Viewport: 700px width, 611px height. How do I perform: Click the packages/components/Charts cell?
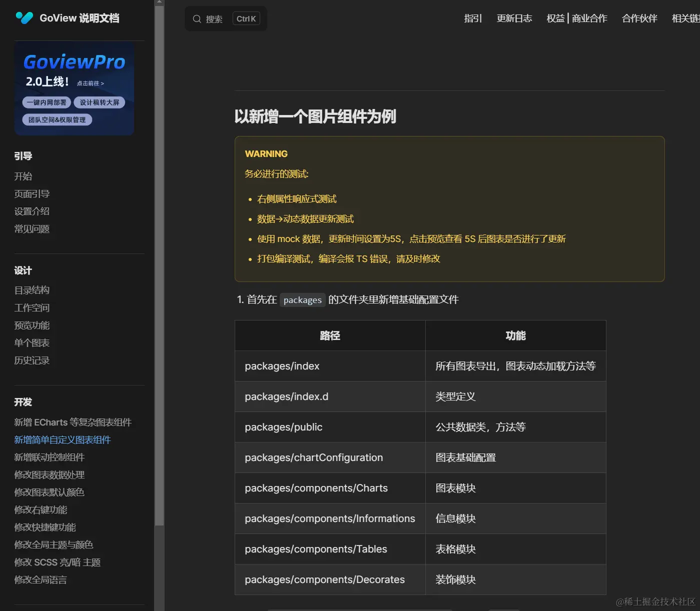tap(330, 488)
